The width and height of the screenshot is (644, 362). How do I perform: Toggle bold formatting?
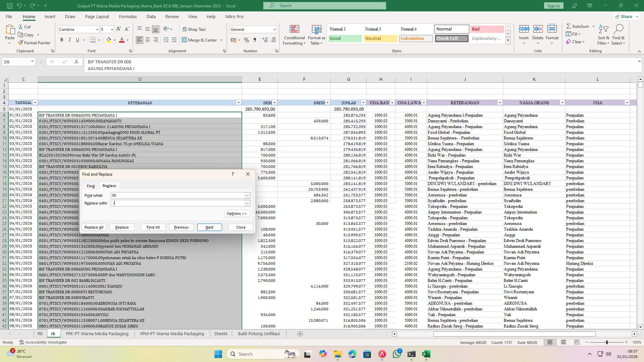[x=62, y=40]
